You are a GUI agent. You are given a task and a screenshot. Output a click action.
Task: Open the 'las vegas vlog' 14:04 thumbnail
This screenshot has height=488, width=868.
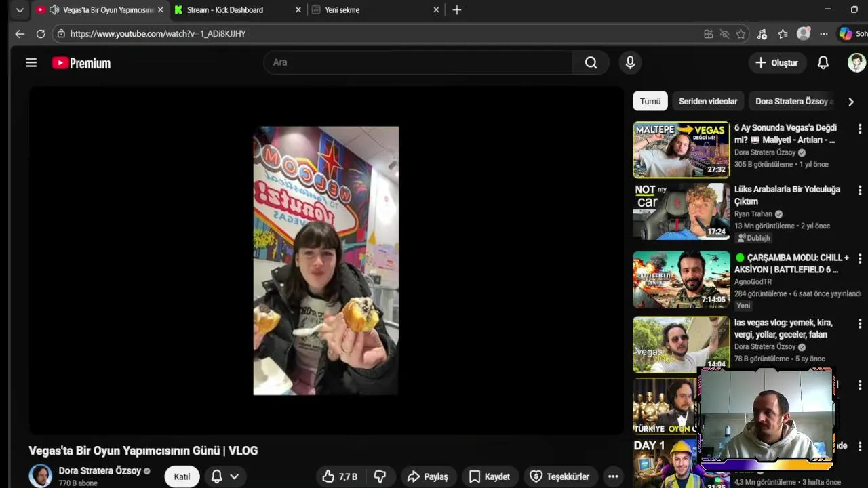pyautogui.click(x=681, y=344)
